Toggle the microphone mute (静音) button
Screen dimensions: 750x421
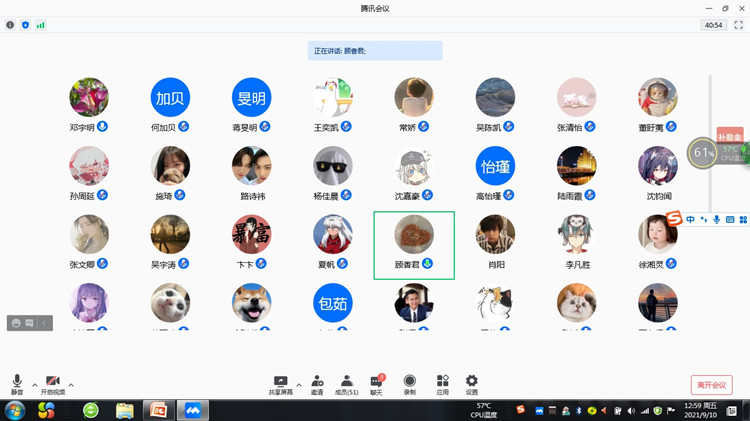tap(17, 385)
